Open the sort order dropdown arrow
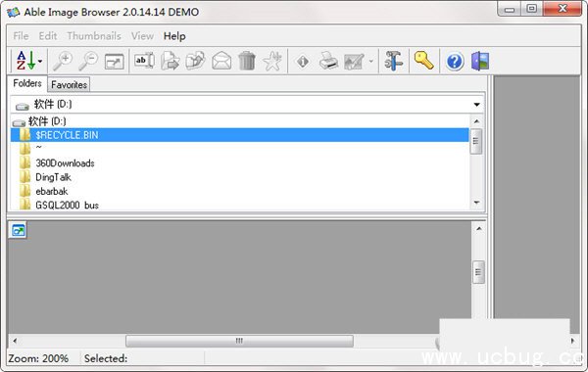 (x=40, y=61)
